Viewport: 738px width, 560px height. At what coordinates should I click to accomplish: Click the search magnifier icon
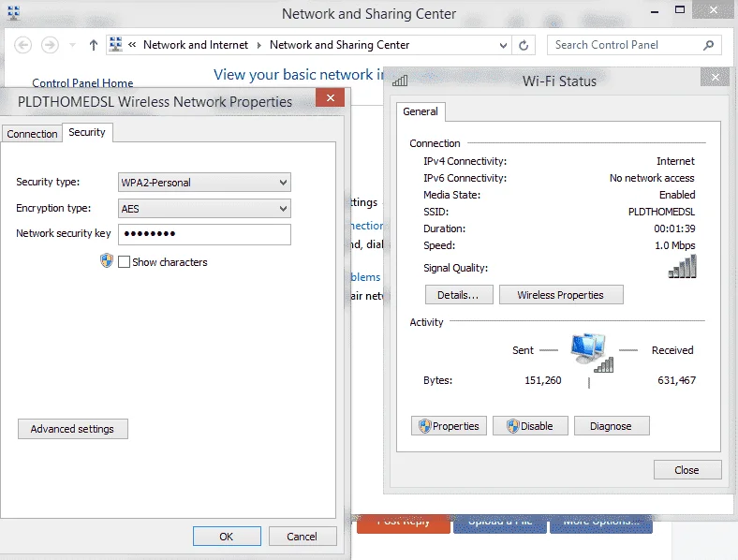tap(708, 45)
